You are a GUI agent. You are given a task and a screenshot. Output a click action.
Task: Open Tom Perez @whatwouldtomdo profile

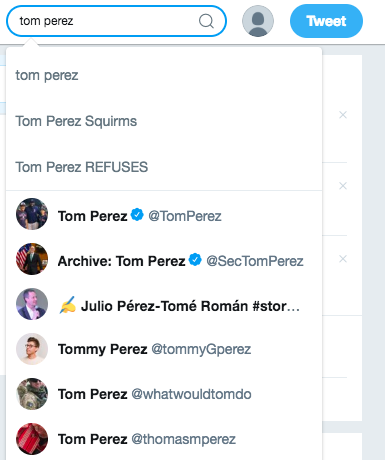(x=164, y=394)
